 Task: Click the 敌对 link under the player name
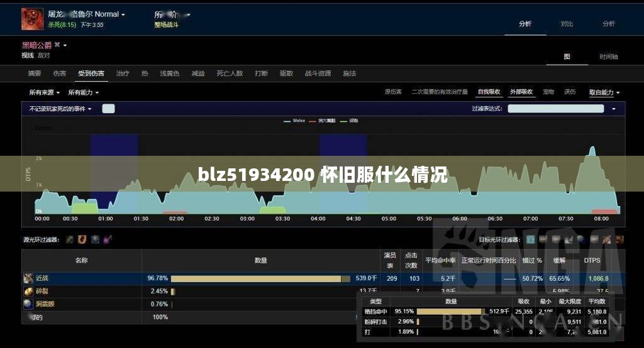tap(43, 55)
